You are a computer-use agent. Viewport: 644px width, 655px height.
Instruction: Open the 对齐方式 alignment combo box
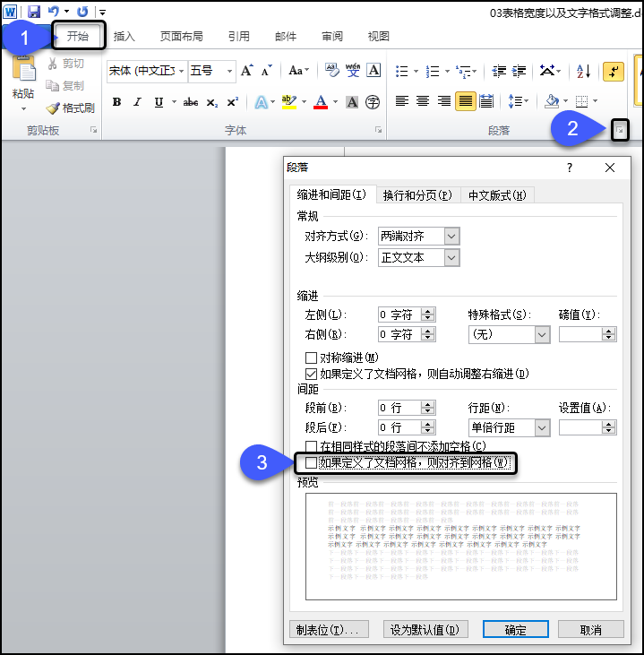pyautogui.click(x=419, y=237)
